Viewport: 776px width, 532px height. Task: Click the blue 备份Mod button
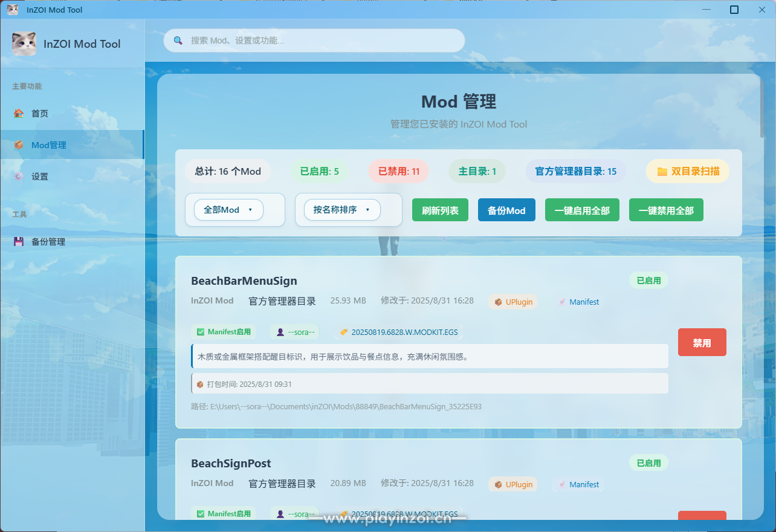[506, 210]
